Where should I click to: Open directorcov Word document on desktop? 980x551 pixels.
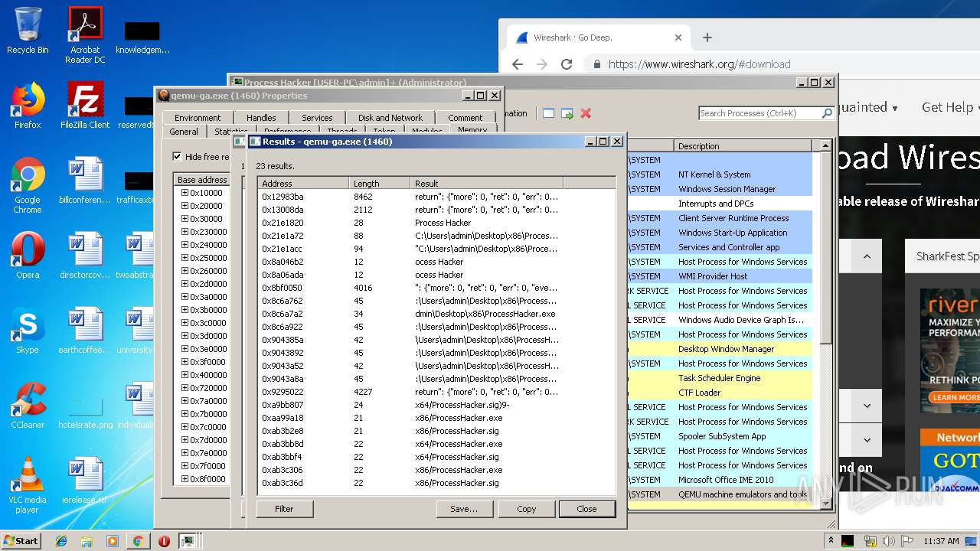click(85, 256)
